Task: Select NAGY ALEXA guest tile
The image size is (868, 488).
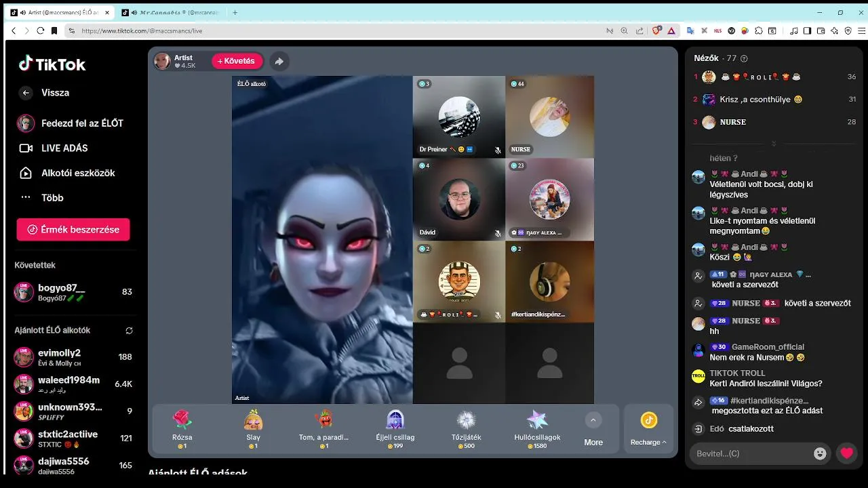Action: 550,199
